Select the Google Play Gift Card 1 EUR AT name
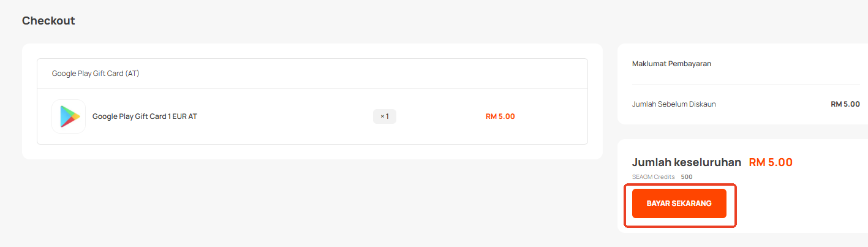This screenshot has height=247, width=868. point(145,116)
